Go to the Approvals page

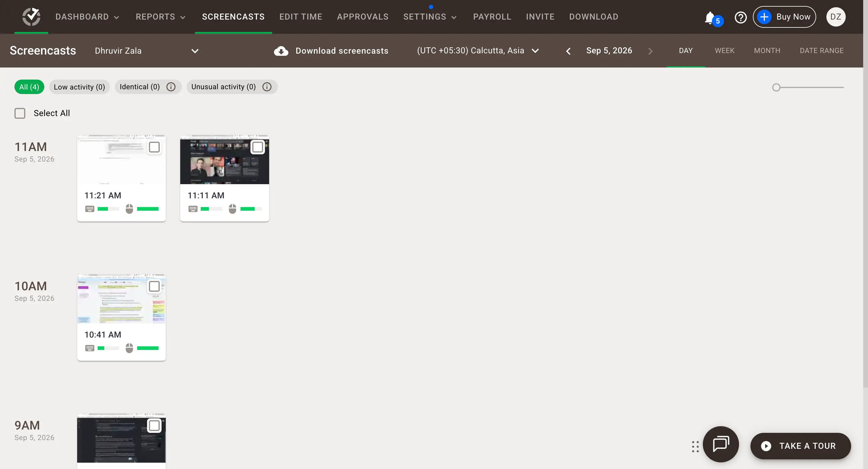pos(363,17)
